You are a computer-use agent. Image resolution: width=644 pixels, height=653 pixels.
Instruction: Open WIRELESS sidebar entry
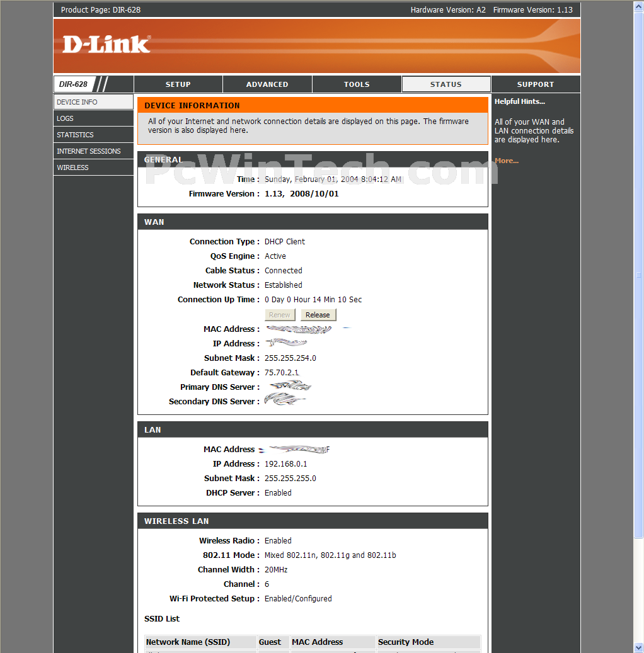[x=93, y=167]
